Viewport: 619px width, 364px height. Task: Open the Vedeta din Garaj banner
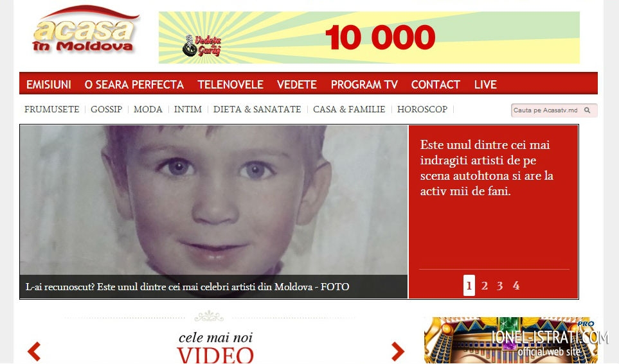tap(369, 37)
